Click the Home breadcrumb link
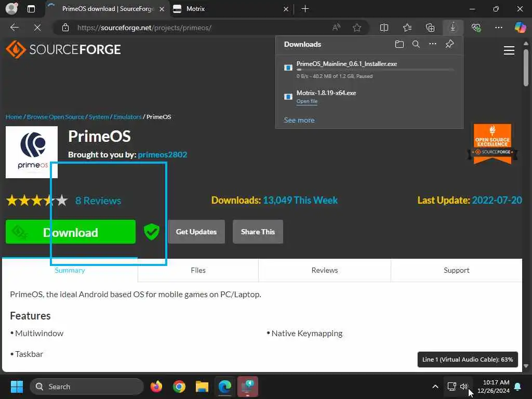532x399 pixels. tap(14, 117)
